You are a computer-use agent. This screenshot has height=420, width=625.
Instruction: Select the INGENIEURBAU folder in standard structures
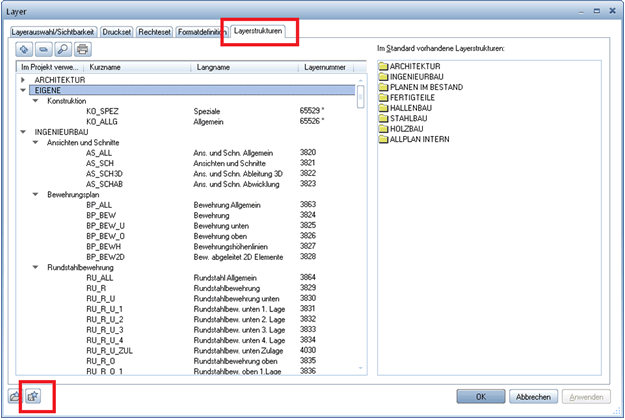coord(411,77)
